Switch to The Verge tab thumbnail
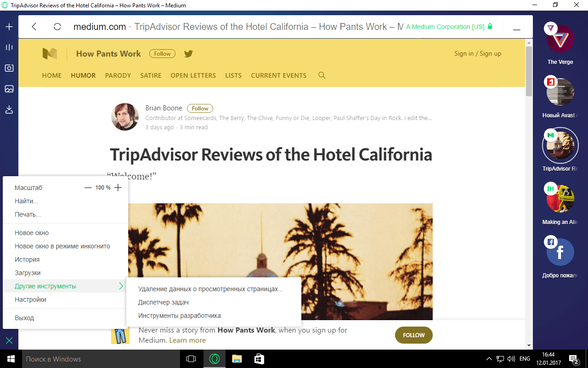Image resolution: width=588 pixels, height=368 pixels. [x=560, y=39]
